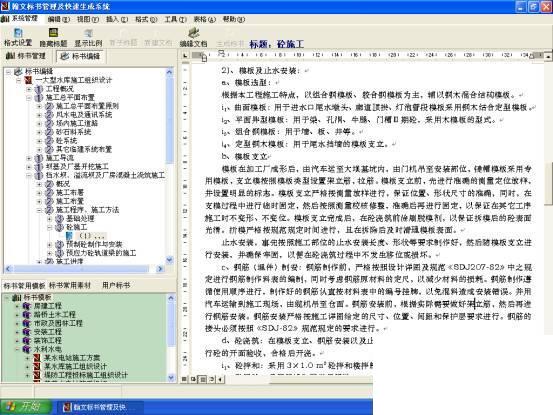Expand the 路桥土木工程 template category
Image resolution: width=553 pixels, height=415 pixels.
[17, 315]
